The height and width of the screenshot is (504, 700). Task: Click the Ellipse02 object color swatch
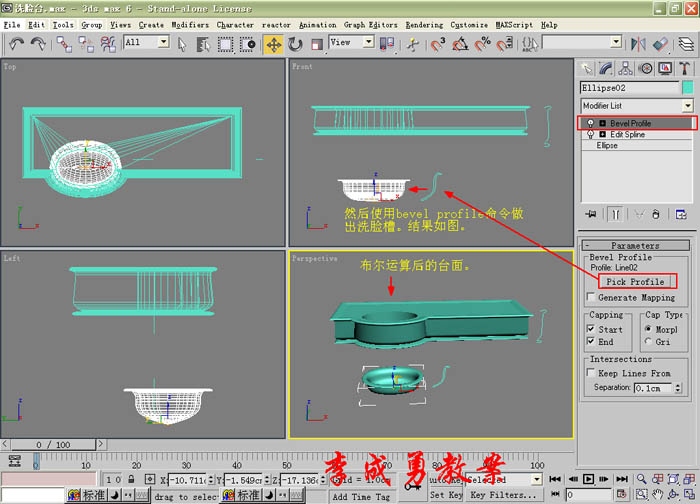point(688,87)
